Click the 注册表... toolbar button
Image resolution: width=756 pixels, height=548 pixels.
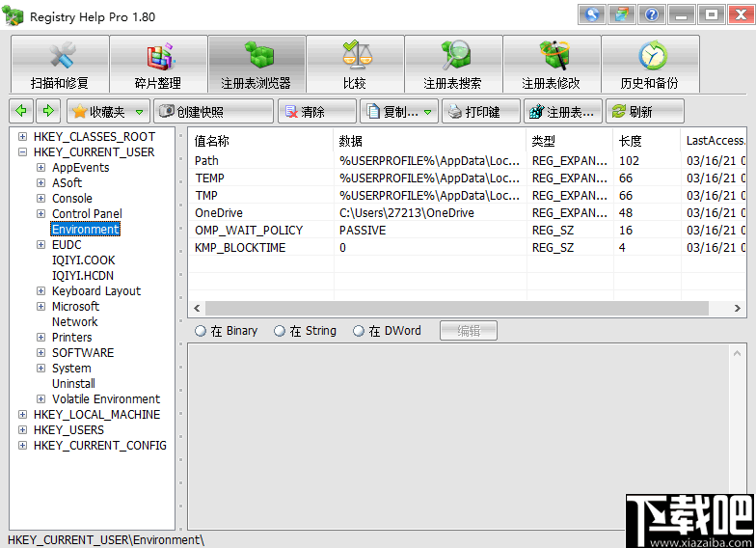click(x=563, y=112)
